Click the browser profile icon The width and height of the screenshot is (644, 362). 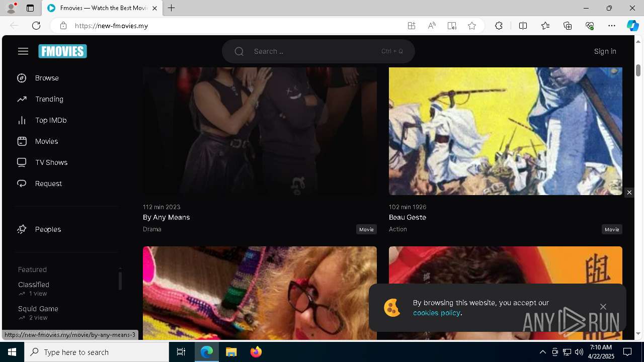[11, 8]
